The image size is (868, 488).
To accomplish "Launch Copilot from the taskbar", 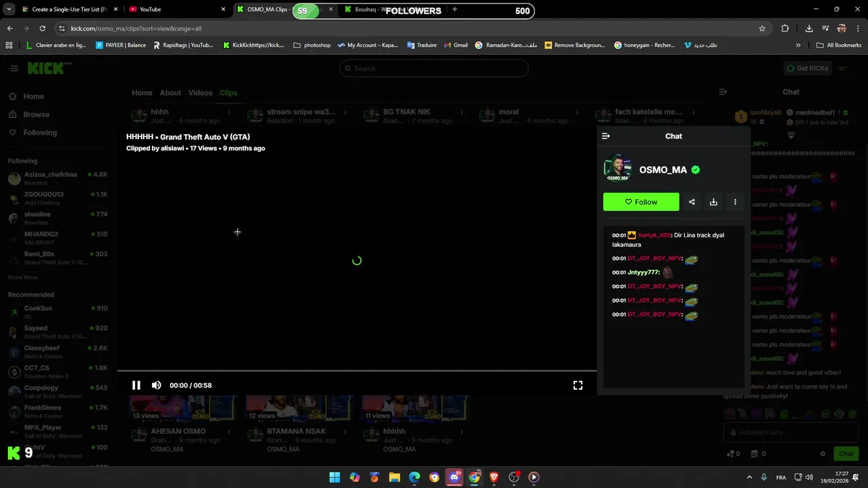I will [x=355, y=477].
